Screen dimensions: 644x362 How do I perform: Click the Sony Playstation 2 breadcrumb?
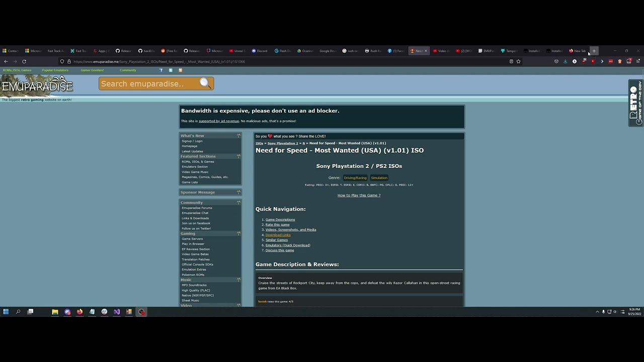click(x=283, y=143)
